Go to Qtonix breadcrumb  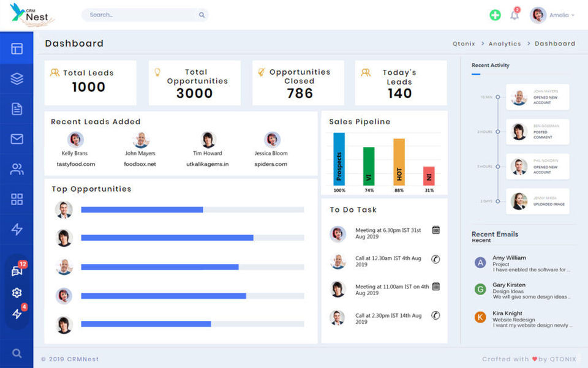464,44
